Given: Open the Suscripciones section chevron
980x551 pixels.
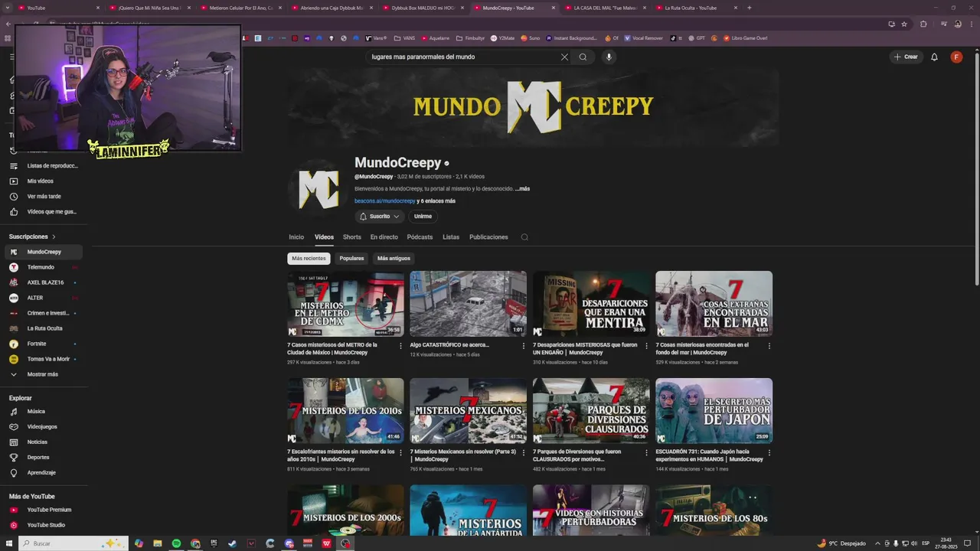Looking at the screenshot, I should pos(54,237).
